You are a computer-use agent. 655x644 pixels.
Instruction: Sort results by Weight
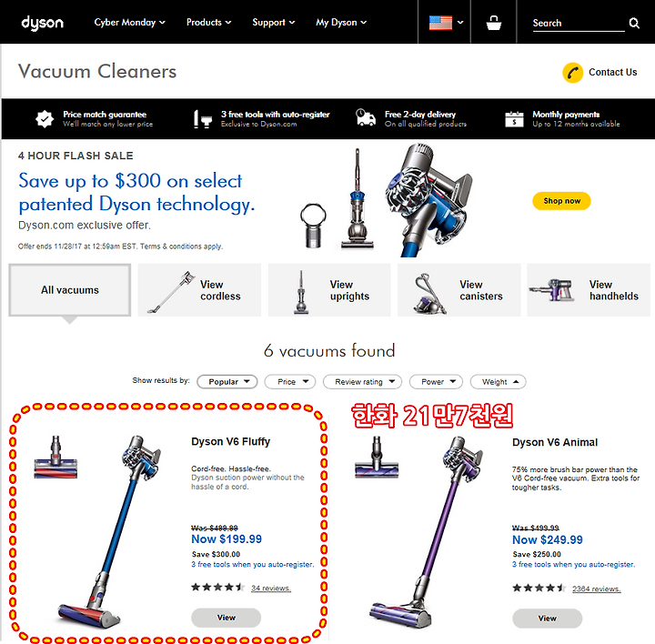coord(498,382)
